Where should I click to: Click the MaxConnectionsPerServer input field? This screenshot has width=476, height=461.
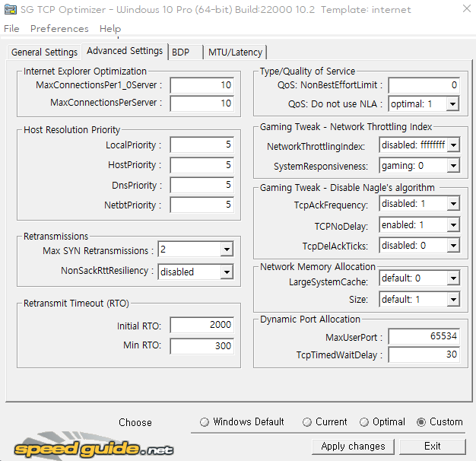(202, 103)
